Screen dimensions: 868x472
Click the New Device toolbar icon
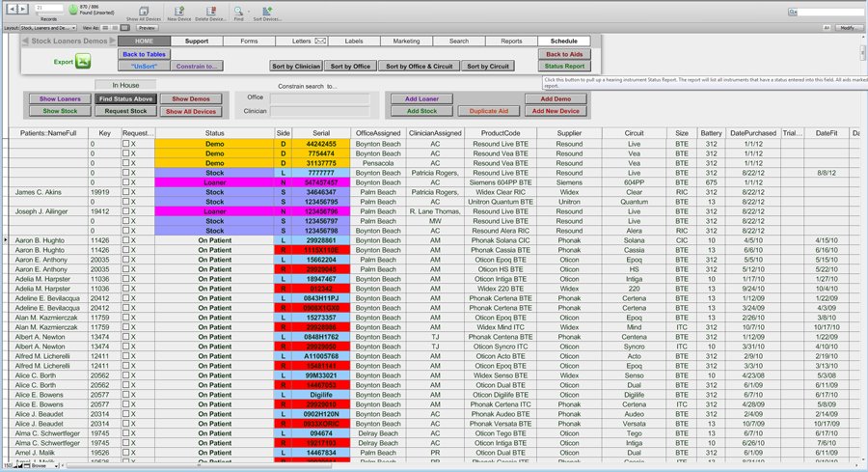178,11
